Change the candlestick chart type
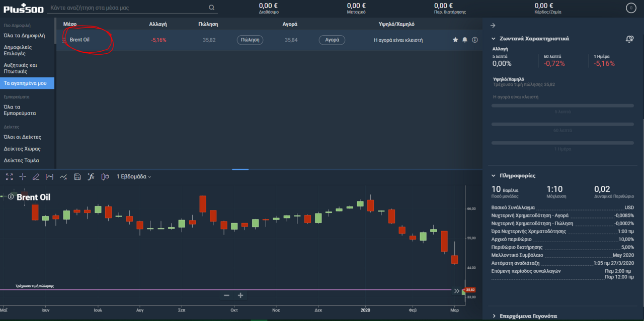 pos(105,177)
